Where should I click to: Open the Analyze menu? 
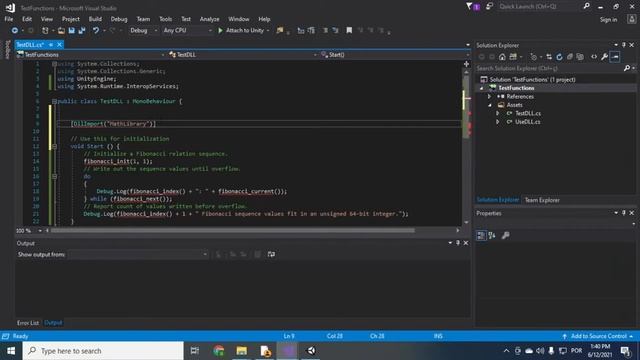point(209,19)
